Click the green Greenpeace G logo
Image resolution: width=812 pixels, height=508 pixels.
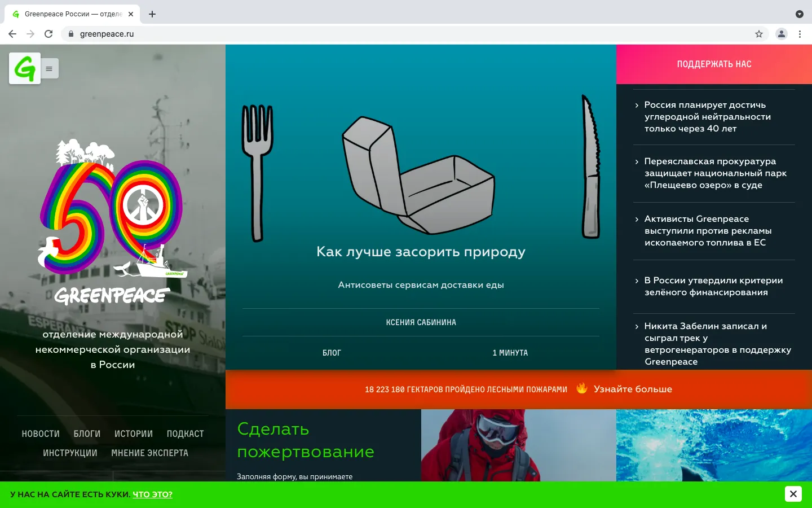[x=25, y=68]
